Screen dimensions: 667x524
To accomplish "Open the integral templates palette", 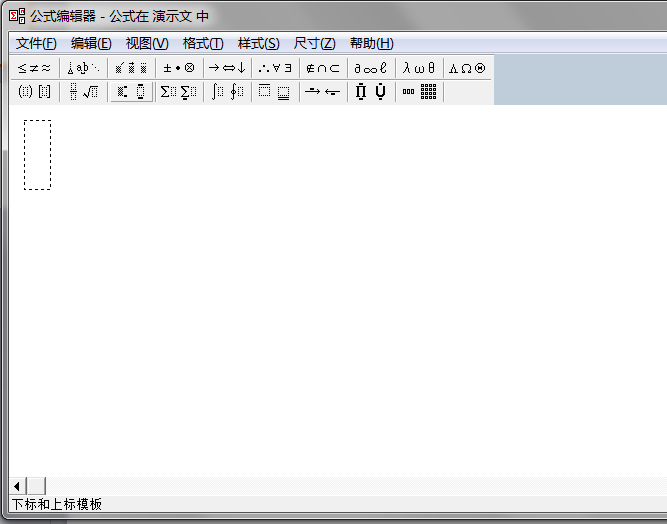I will (x=227, y=92).
